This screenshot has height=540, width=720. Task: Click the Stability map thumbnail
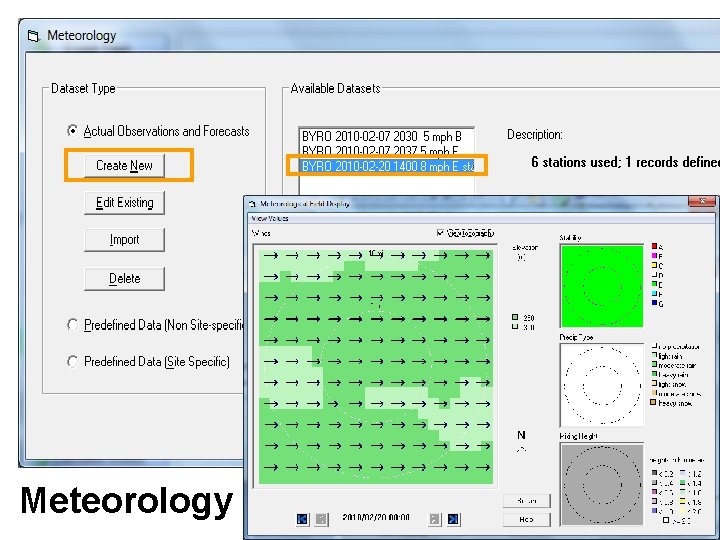click(x=602, y=286)
